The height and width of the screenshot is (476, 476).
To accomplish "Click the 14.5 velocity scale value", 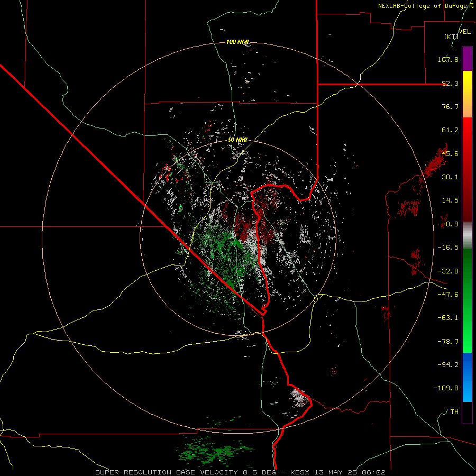I will coord(450,200).
